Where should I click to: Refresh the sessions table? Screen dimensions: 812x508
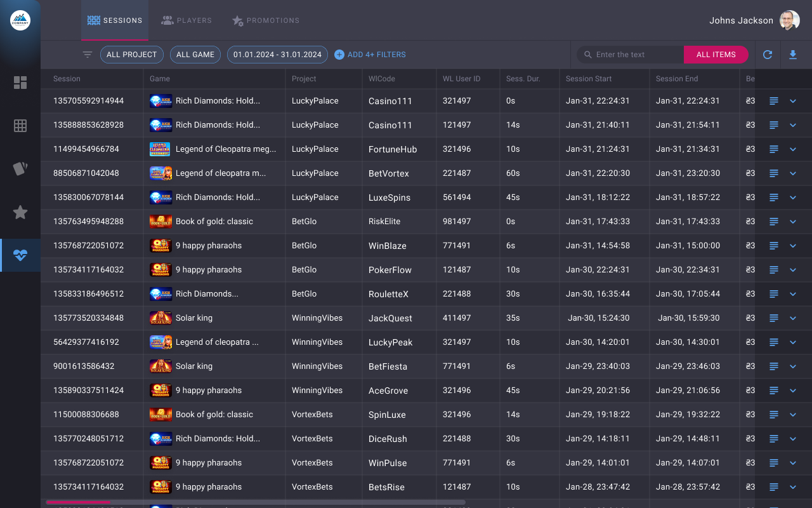(768, 55)
